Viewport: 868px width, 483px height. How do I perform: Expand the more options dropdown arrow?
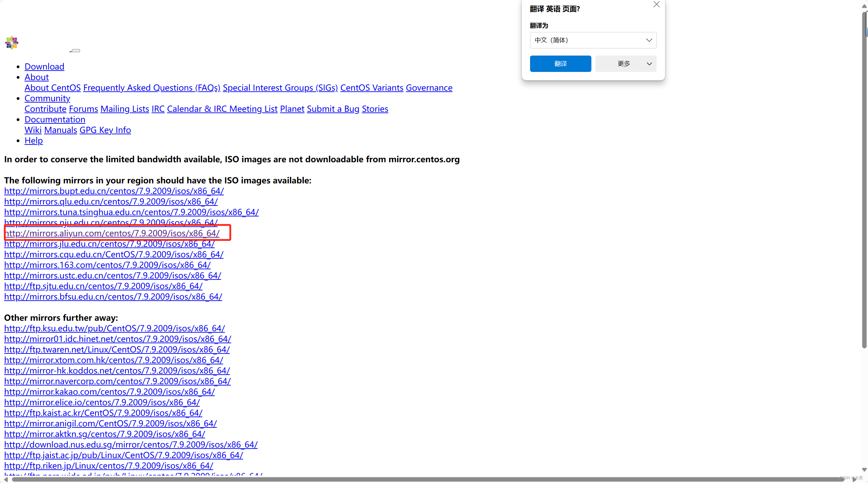pos(649,64)
